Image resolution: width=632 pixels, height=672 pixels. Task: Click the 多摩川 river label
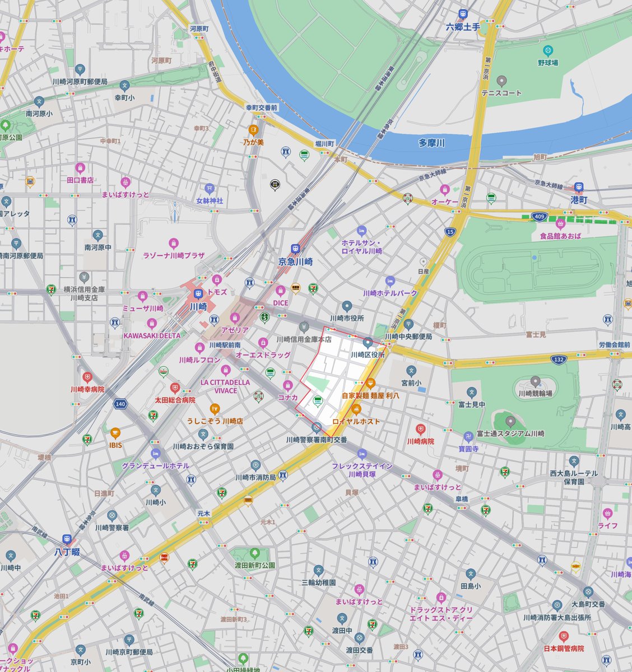click(x=431, y=143)
